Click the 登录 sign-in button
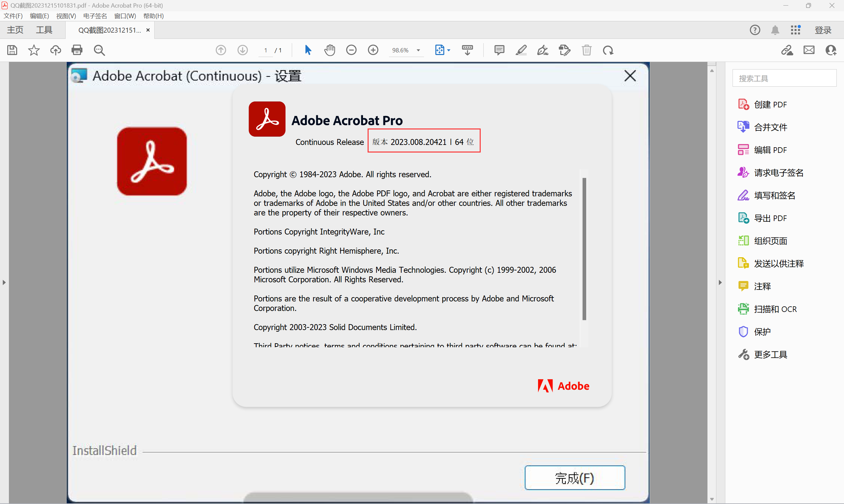Screen dimensions: 844x504 pyautogui.click(x=823, y=30)
